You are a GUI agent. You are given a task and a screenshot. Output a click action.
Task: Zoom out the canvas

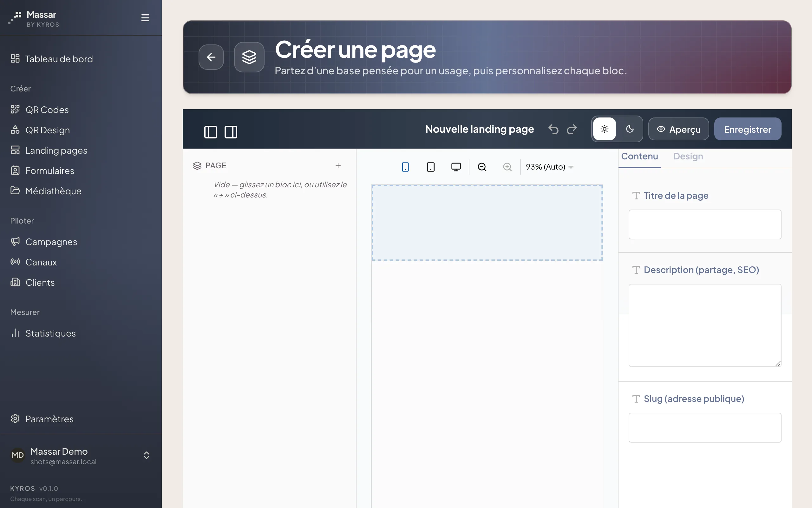pyautogui.click(x=482, y=167)
